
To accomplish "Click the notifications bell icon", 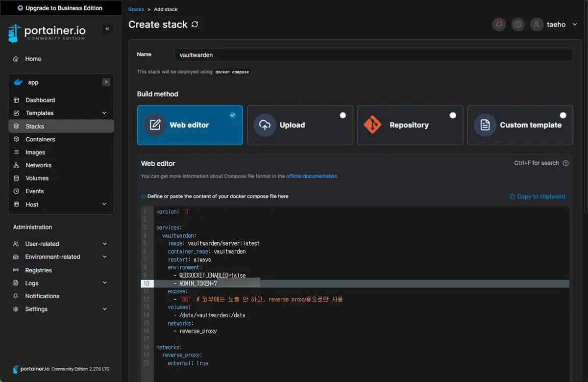I will (x=499, y=25).
